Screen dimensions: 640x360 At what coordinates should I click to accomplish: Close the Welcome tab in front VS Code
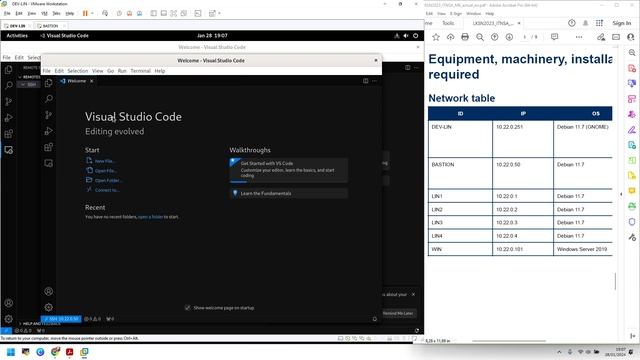click(91, 81)
